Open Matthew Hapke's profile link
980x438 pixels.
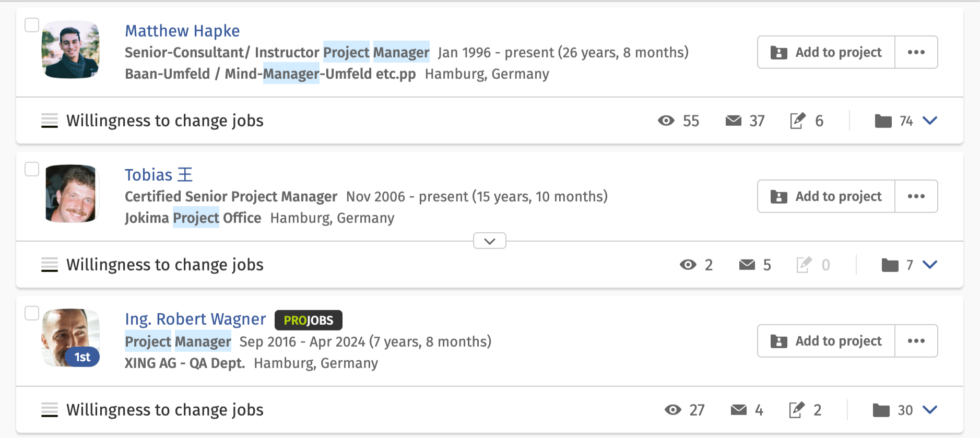click(182, 31)
